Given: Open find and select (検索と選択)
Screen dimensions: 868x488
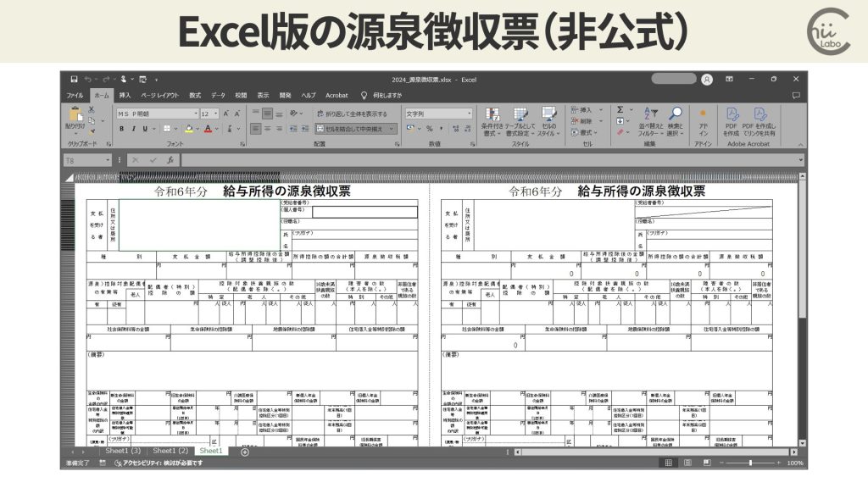Looking at the screenshot, I should [x=675, y=122].
